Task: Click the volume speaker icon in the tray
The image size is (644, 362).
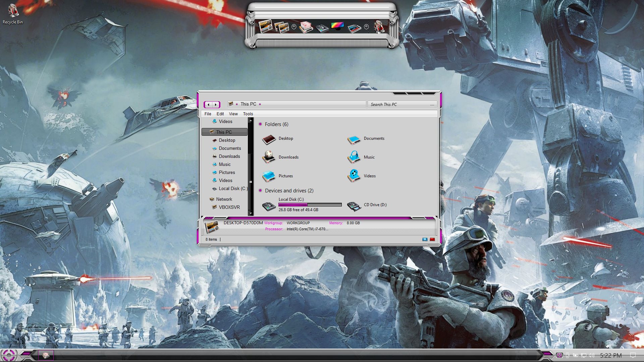Action: [x=592, y=355]
